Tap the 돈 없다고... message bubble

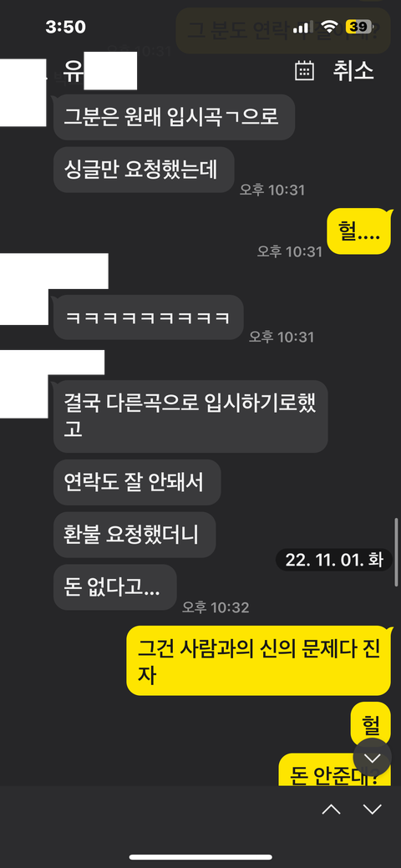coord(114,587)
